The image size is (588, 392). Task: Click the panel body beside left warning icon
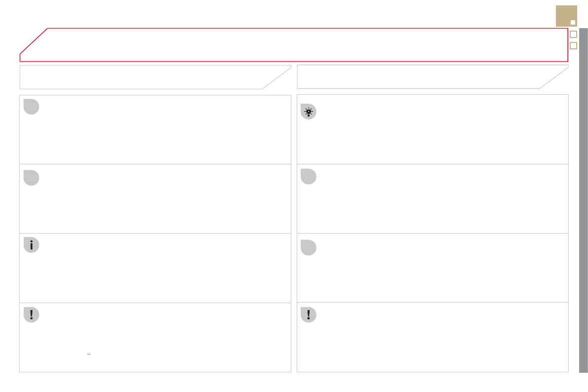click(x=163, y=338)
